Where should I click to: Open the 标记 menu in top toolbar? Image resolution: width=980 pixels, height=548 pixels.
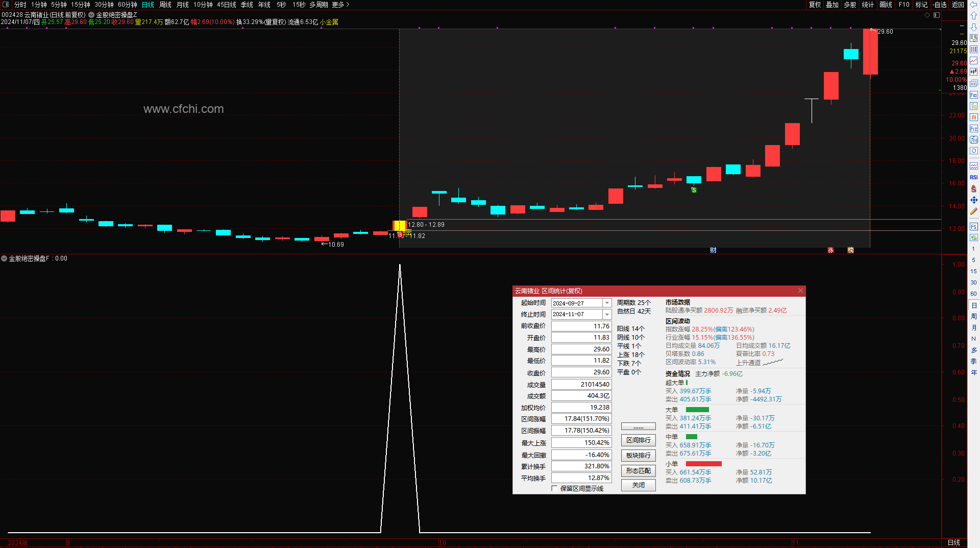921,5
